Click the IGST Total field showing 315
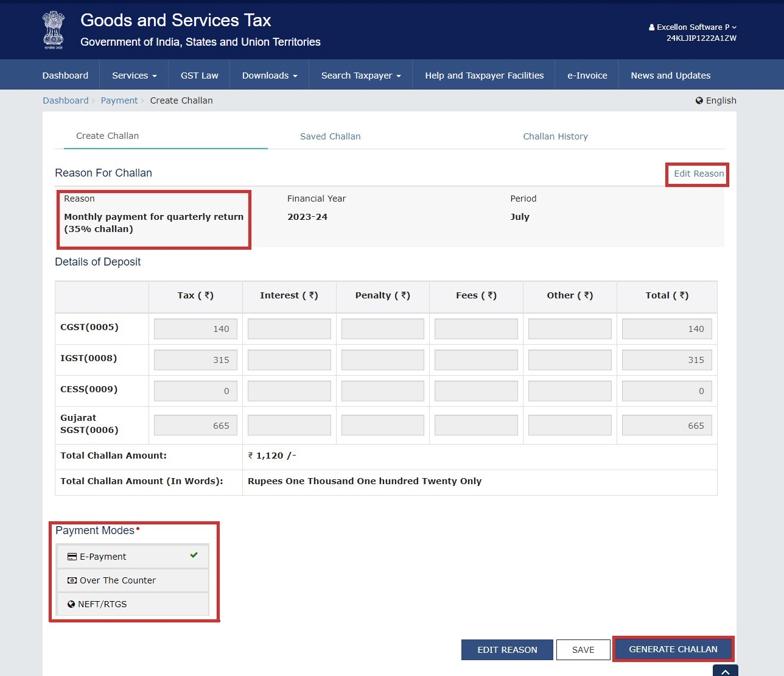This screenshot has height=676, width=784. 667,360
